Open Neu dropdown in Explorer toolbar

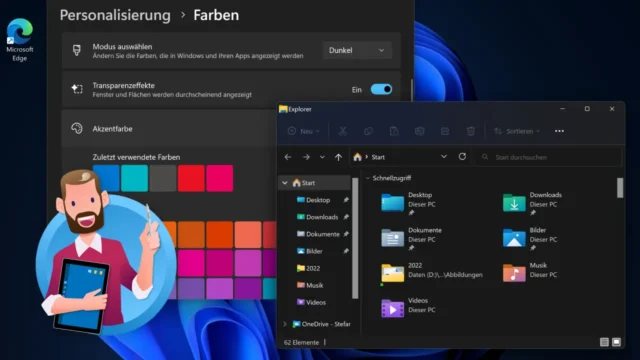(x=304, y=131)
